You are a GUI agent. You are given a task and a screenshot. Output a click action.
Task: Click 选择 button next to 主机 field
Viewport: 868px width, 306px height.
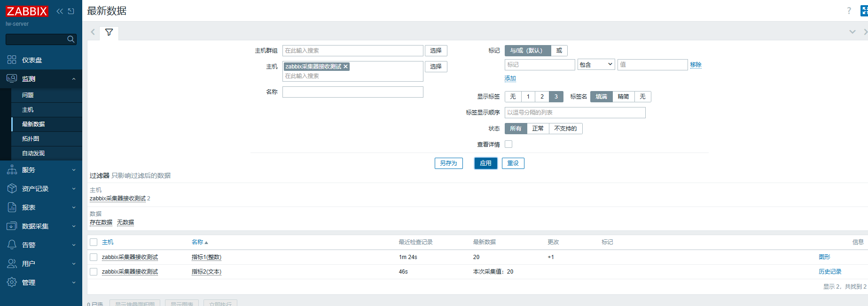[436, 67]
